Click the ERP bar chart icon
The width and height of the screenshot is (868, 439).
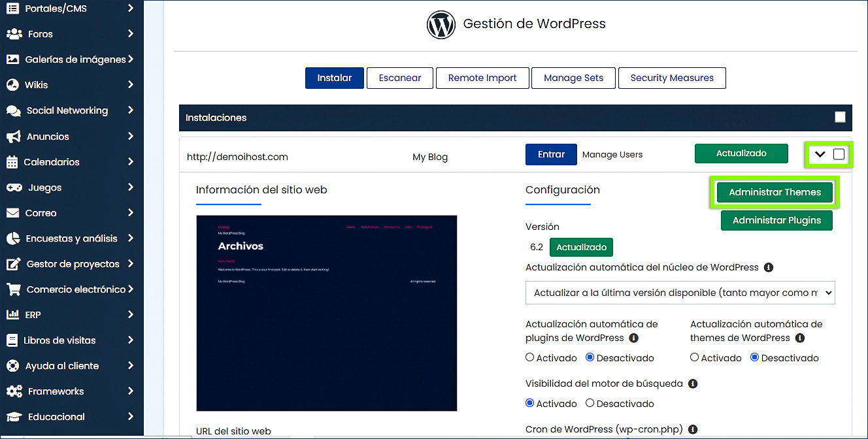pos(12,315)
